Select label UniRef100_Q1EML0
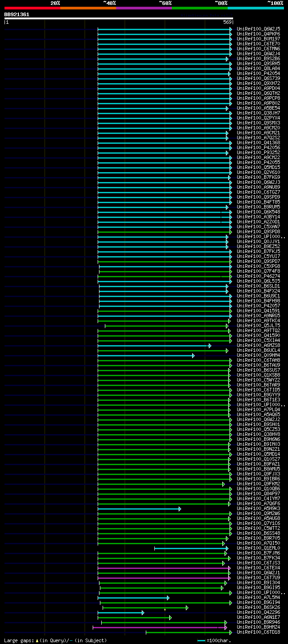 tap(258, 548)
